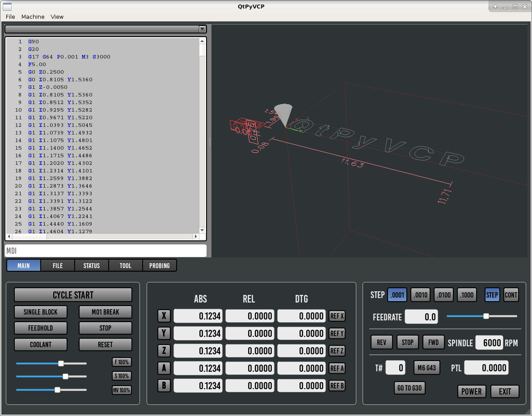
Task: Click the FEEDRATE value field
Action: [x=422, y=317]
